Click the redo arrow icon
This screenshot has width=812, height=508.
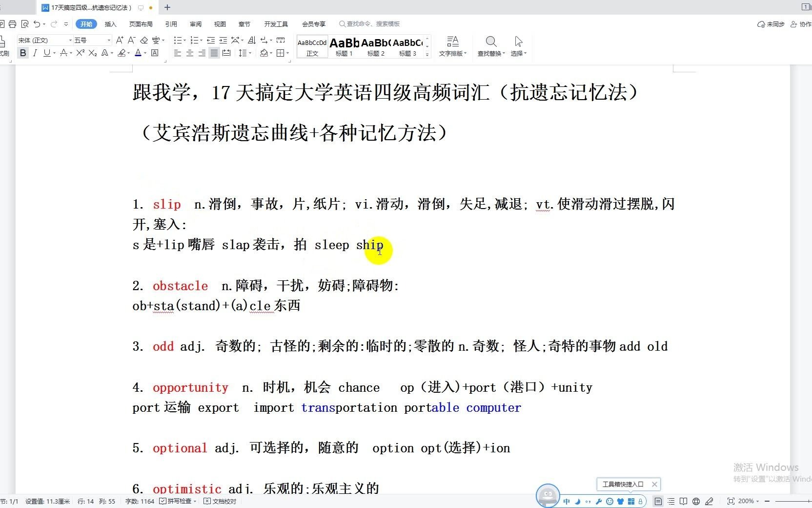pyautogui.click(x=54, y=24)
